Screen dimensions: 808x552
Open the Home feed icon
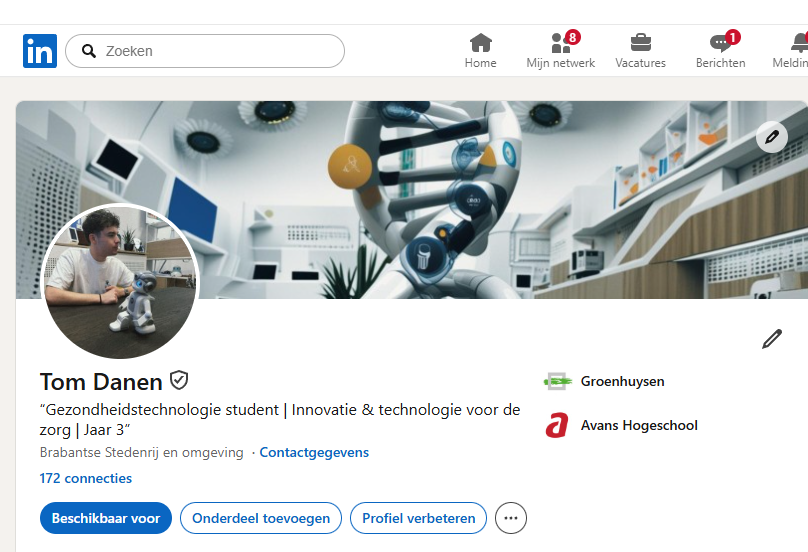tap(480, 43)
